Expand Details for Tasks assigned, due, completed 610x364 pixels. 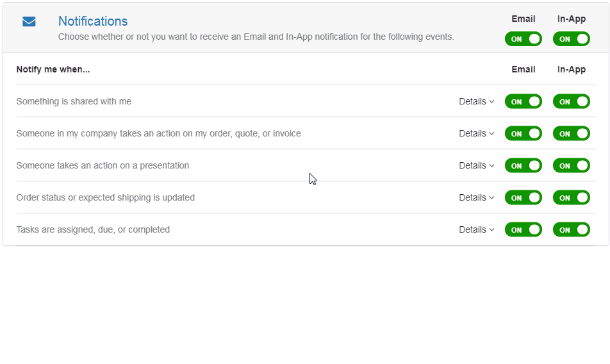point(477,230)
